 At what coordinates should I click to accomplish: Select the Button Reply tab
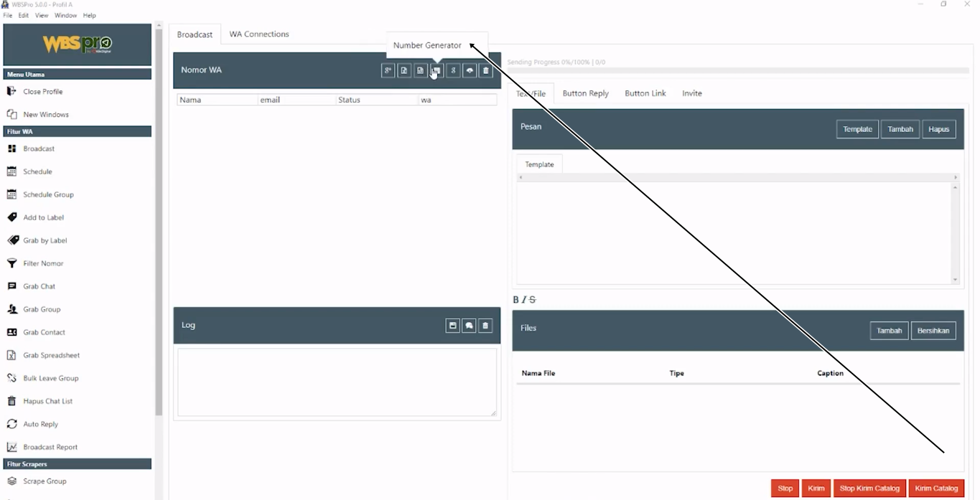click(585, 93)
